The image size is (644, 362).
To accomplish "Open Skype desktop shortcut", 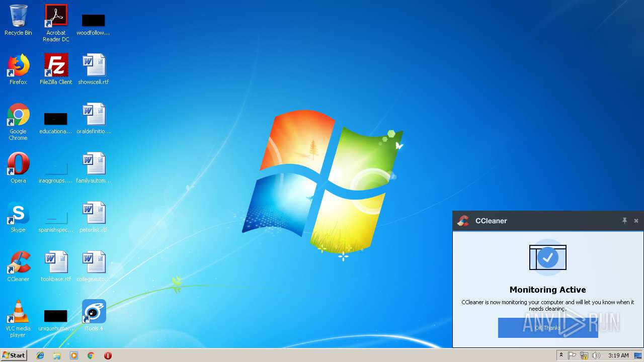I will [18, 217].
